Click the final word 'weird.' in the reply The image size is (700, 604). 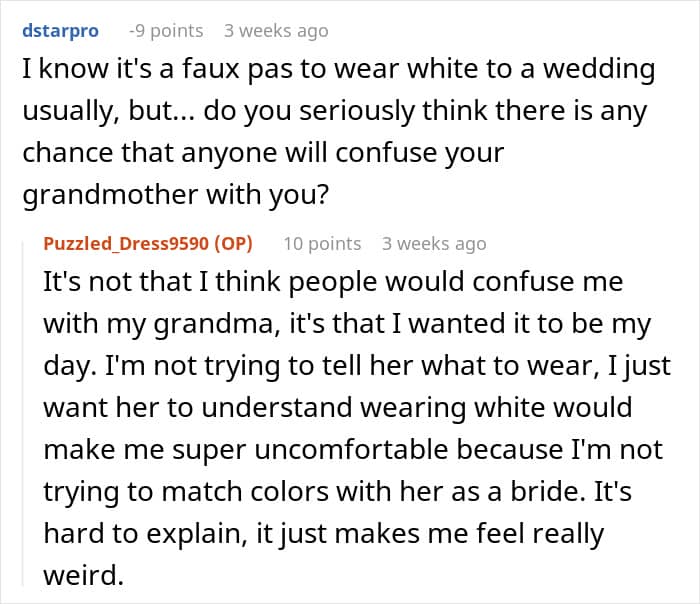click(x=82, y=576)
